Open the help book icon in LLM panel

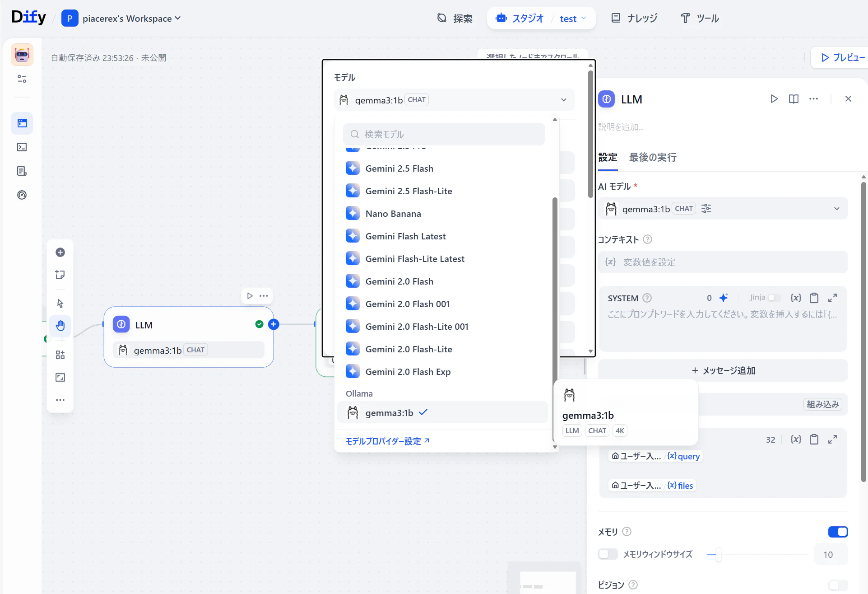pyautogui.click(x=794, y=99)
